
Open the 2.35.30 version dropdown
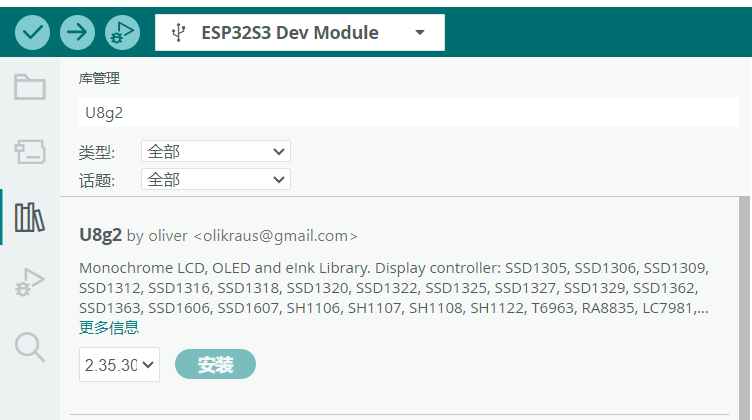pyautogui.click(x=119, y=365)
